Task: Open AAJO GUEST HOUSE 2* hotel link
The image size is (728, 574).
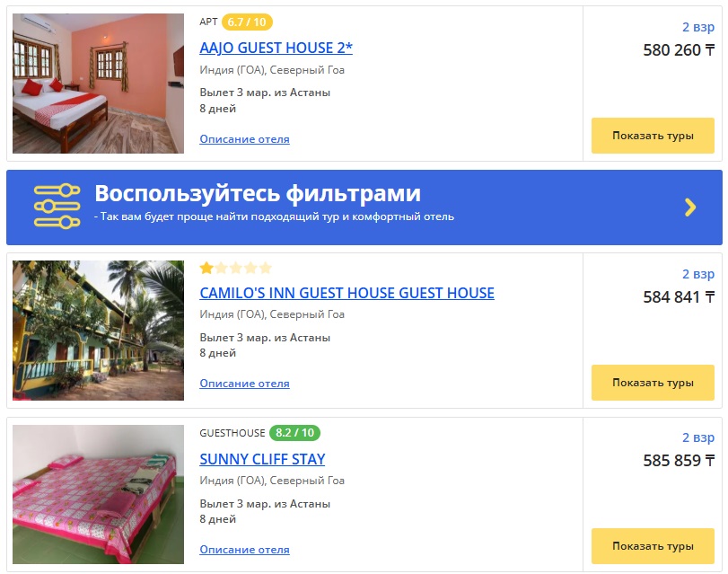Action: click(276, 48)
